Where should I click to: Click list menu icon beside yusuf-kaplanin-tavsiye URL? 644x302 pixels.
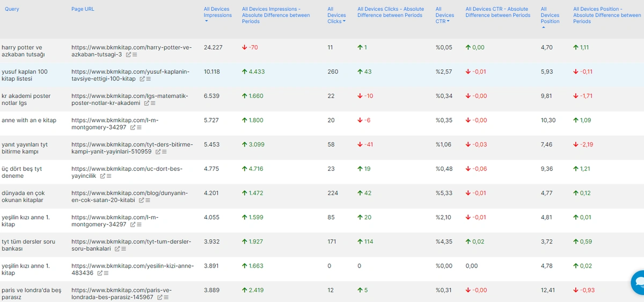point(148,79)
